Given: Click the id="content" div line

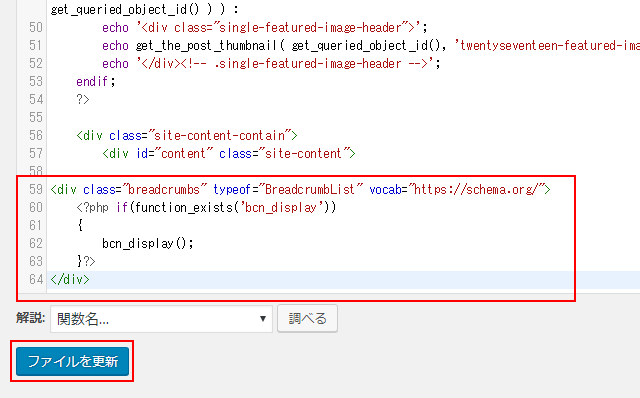Looking at the screenshot, I should click(x=229, y=153).
